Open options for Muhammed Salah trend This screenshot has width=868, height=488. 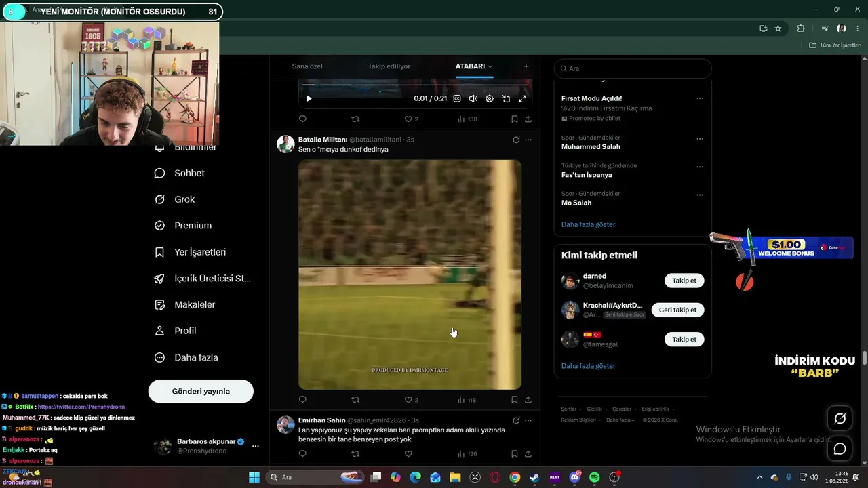700,138
